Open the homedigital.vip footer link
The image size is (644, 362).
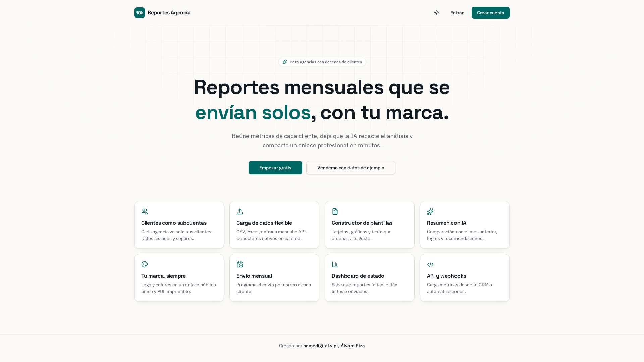(320, 346)
